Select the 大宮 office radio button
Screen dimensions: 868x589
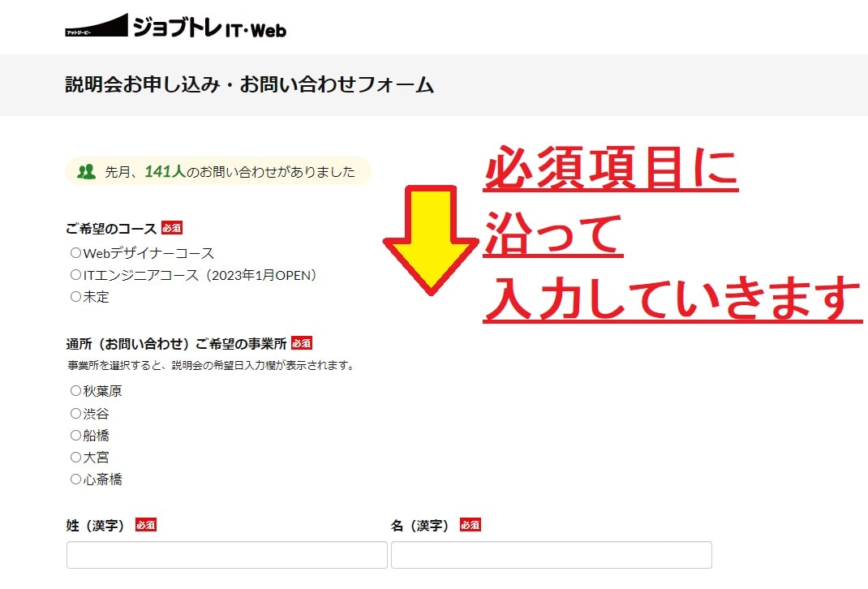75,458
